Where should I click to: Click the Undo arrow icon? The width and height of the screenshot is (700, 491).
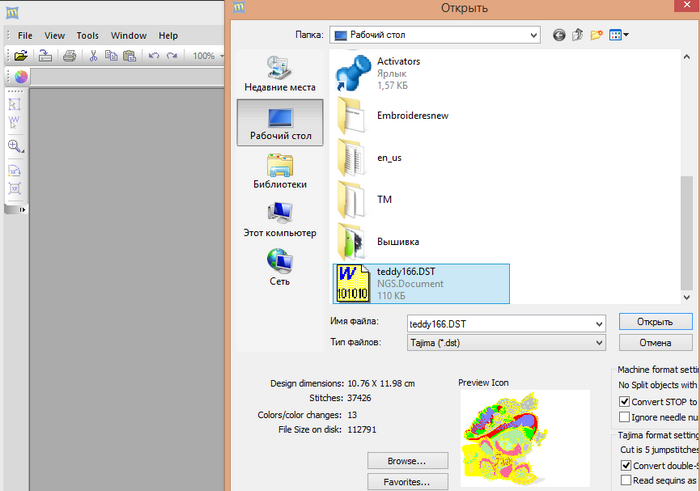tap(154, 56)
